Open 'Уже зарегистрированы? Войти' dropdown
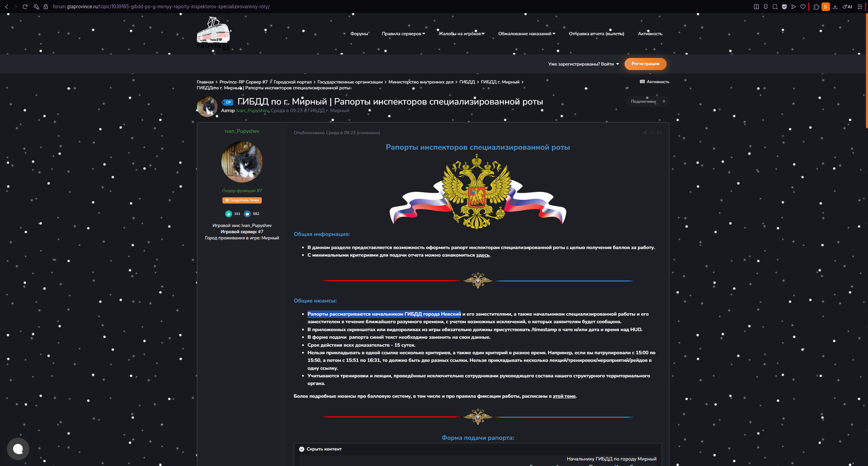The height and width of the screenshot is (466, 868). [x=583, y=64]
